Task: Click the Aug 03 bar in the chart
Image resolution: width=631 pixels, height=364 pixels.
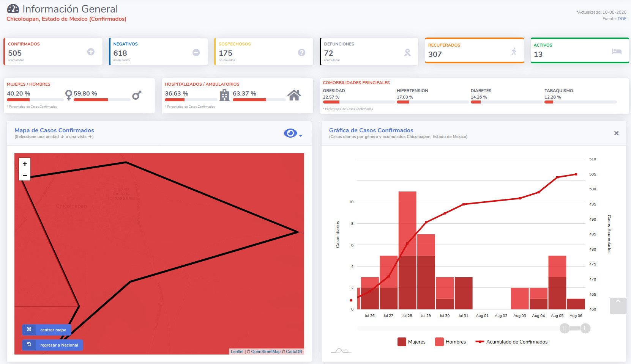Action: 520,298
